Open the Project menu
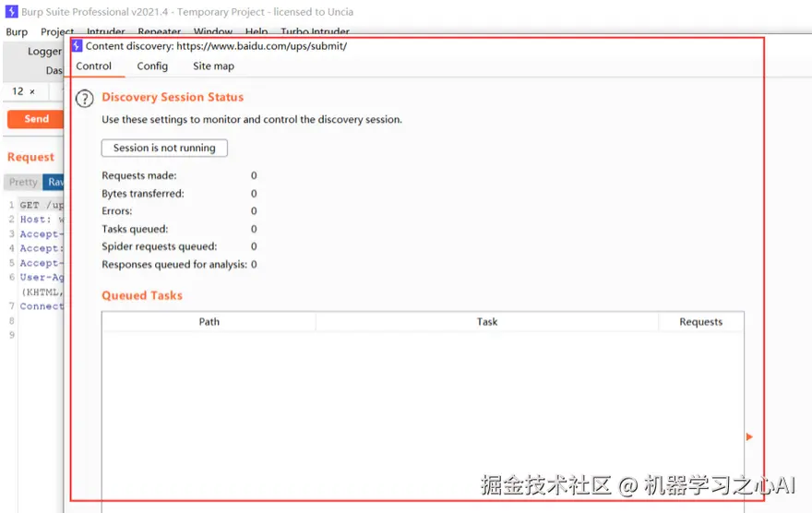This screenshot has height=513, width=812. click(57, 31)
